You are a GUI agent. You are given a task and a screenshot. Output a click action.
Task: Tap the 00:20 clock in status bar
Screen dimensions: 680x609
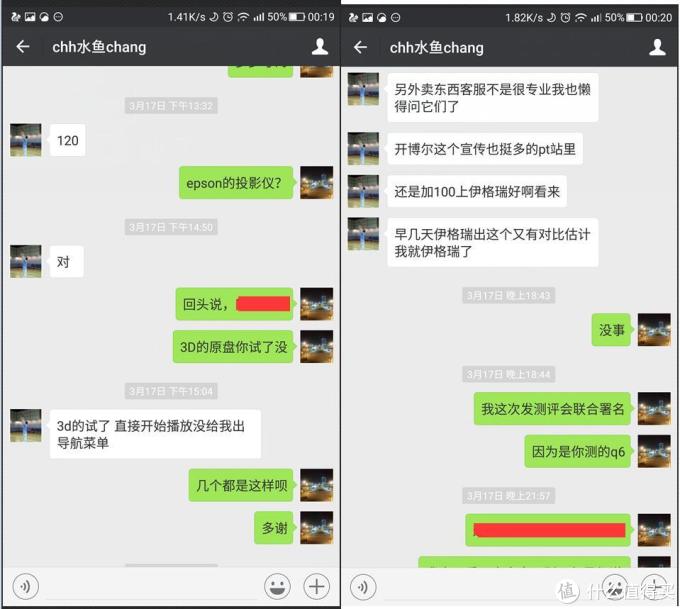(x=658, y=17)
